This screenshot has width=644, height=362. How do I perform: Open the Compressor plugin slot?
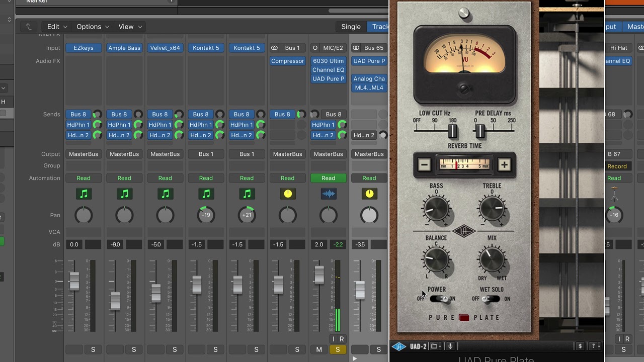[288, 61]
